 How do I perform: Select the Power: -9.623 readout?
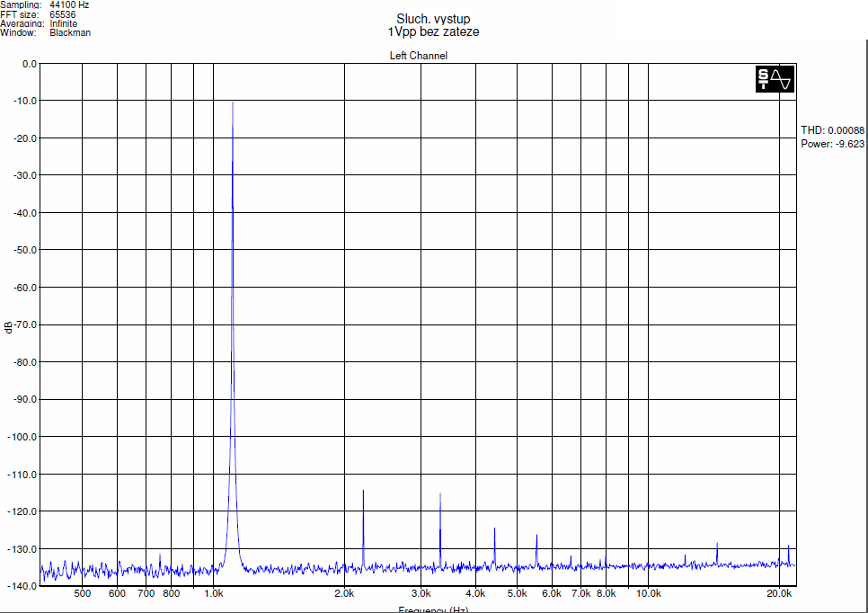point(833,144)
